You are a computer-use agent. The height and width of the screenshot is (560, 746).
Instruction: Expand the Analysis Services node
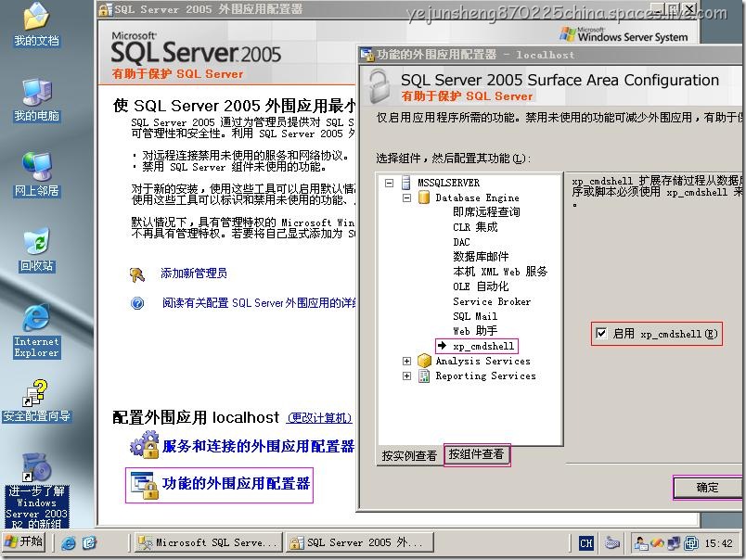[406, 361]
